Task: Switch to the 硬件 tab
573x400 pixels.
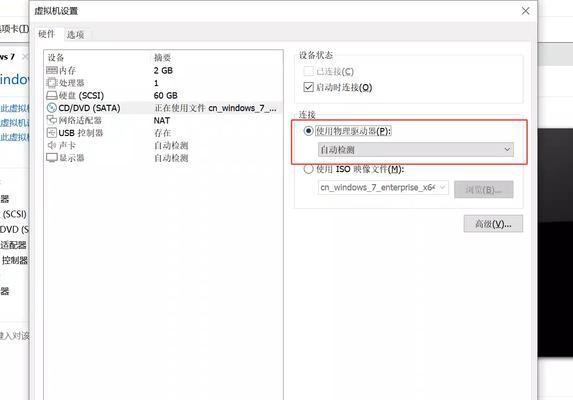Action: pyautogui.click(x=46, y=34)
